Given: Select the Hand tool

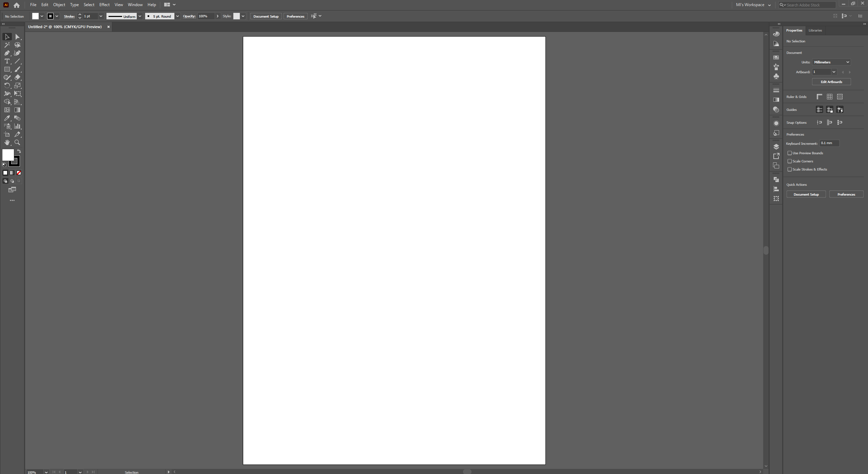Looking at the screenshot, I should 7,142.
